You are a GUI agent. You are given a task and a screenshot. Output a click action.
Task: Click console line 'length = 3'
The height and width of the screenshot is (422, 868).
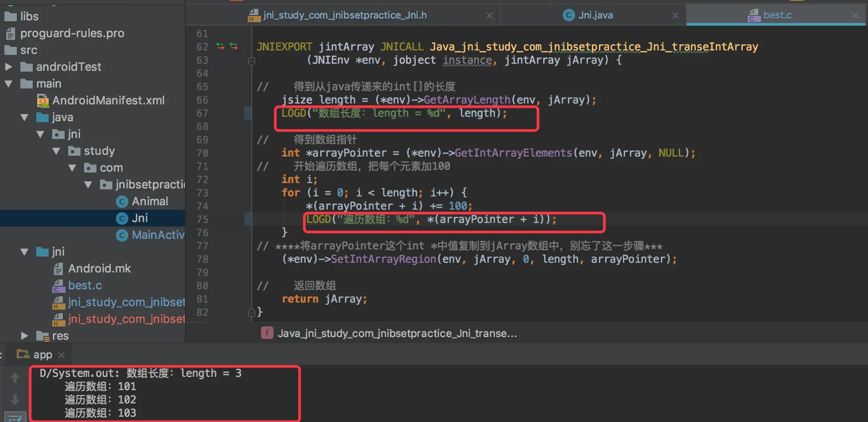click(211, 373)
